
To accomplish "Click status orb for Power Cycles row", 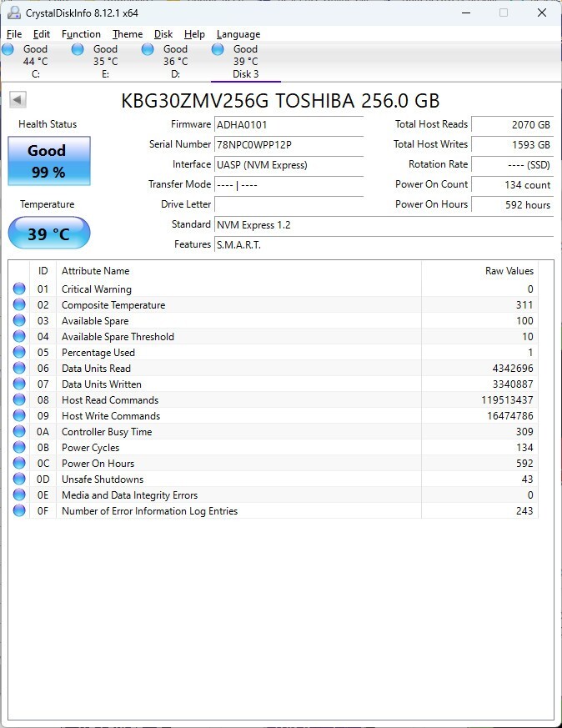I will (x=19, y=447).
